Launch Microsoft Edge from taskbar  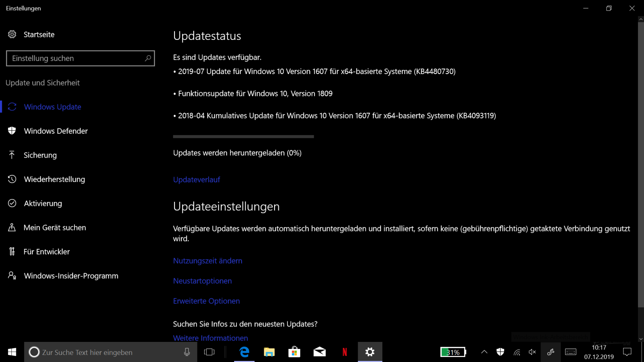tap(244, 352)
